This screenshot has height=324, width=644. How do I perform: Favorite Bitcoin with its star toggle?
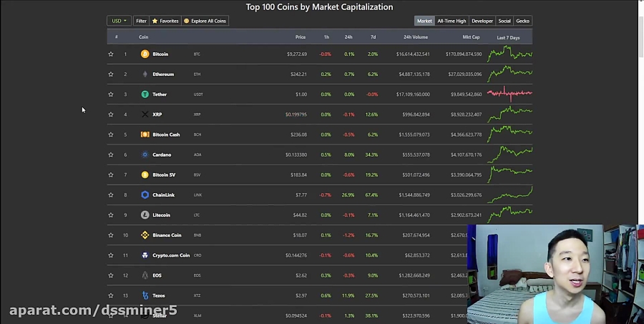(x=110, y=54)
